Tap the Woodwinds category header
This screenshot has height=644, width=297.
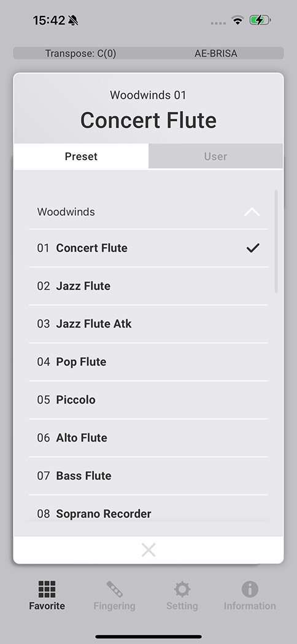(x=148, y=212)
